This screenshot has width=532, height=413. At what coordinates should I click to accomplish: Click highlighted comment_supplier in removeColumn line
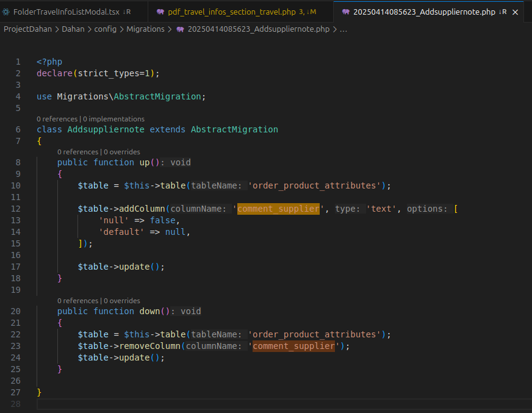(293, 346)
